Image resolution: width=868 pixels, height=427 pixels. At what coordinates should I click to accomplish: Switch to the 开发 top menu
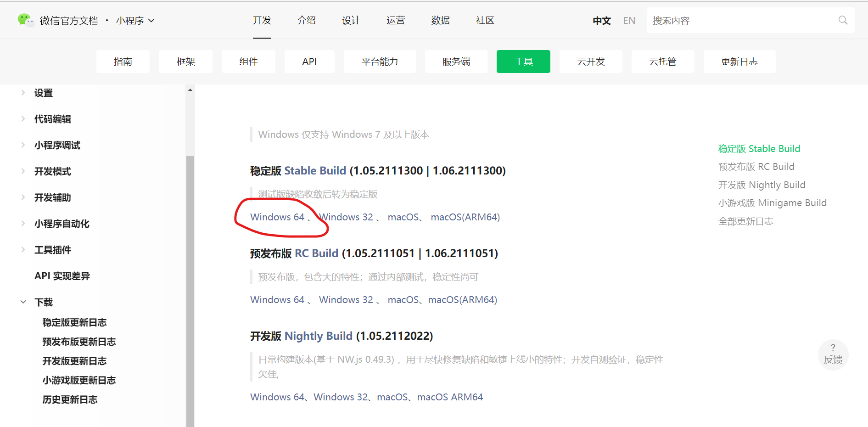(x=262, y=20)
